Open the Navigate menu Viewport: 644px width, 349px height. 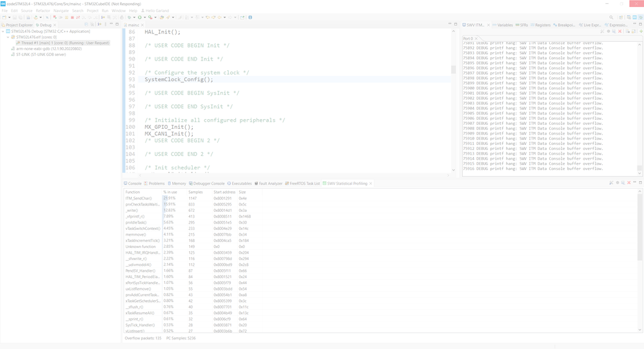[x=61, y=10]
